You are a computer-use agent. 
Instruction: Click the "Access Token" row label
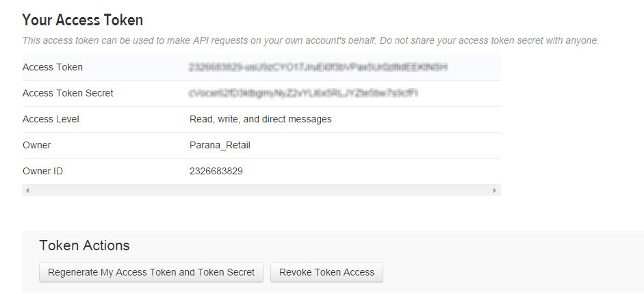53,67
